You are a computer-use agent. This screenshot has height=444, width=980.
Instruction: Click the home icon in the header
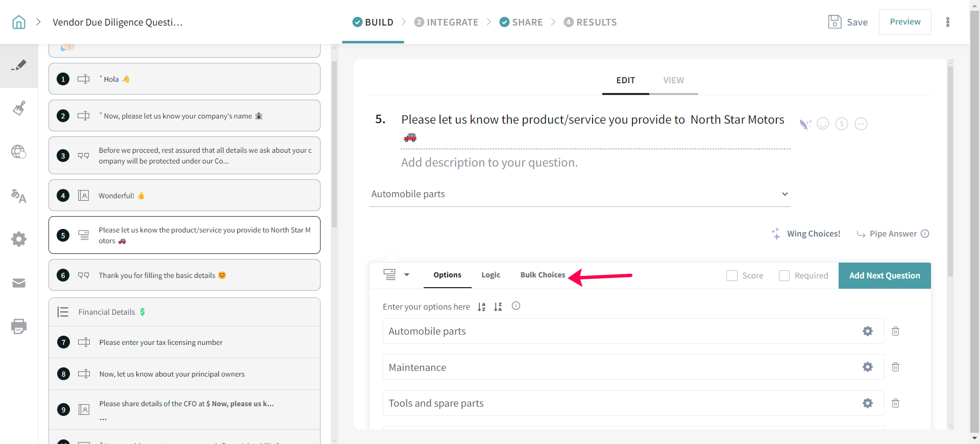click(19, 22)
